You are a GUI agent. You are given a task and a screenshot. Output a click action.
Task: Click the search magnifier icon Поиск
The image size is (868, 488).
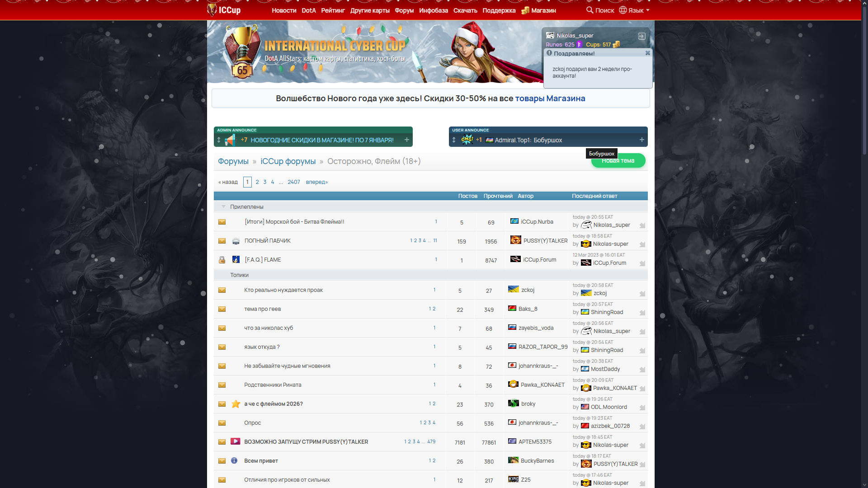click(x=590, y=10)
